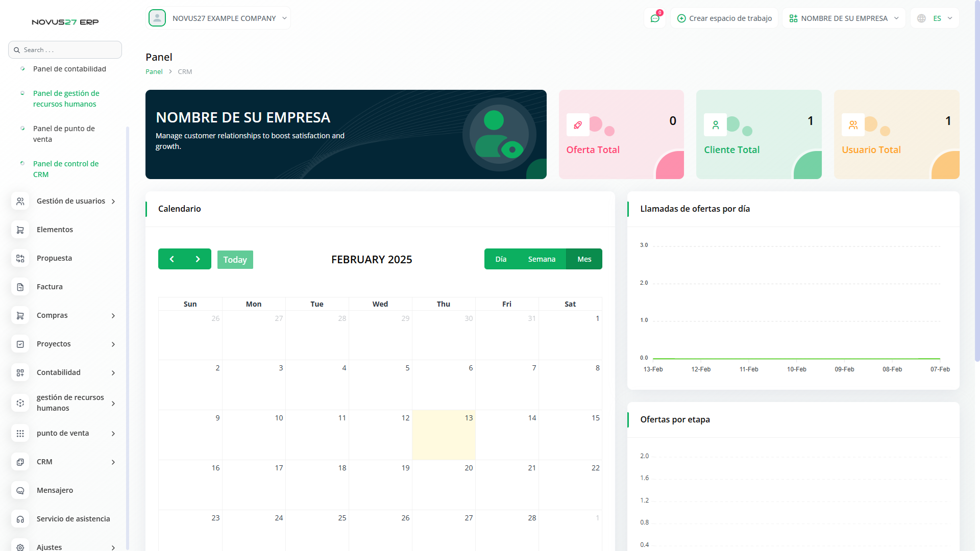Switch calendar to Semana view
The image size is (980, 551).
point(542,259)
